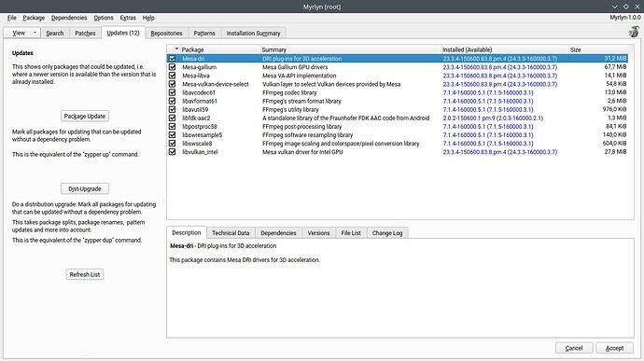644x361 pixels.
Task: Click the Accept button
Action: point(615,348)
